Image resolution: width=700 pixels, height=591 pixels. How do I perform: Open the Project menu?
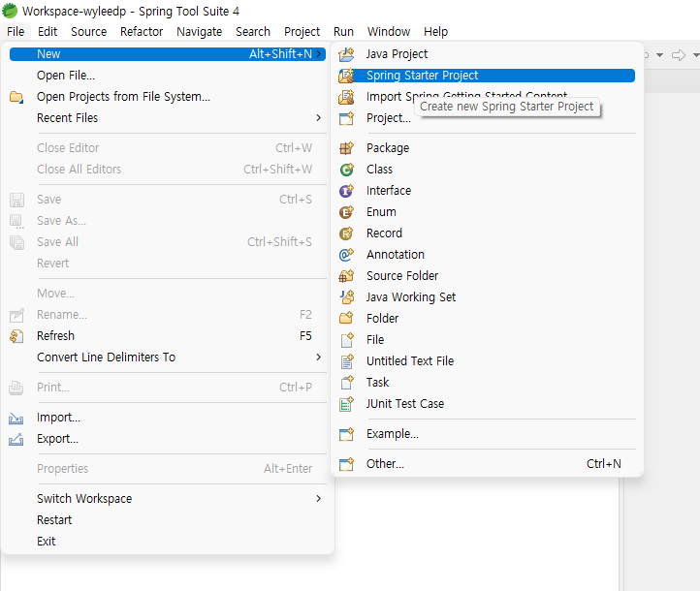302,32
